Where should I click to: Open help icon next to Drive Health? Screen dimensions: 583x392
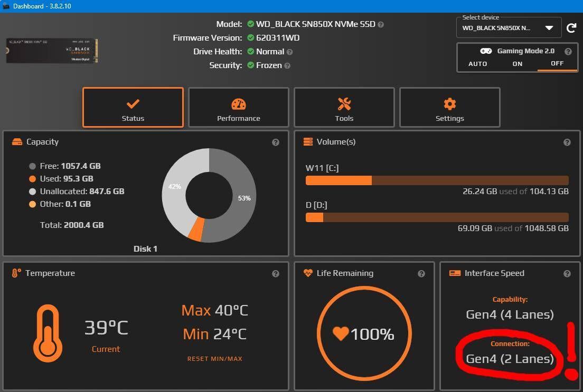(289, 52)
